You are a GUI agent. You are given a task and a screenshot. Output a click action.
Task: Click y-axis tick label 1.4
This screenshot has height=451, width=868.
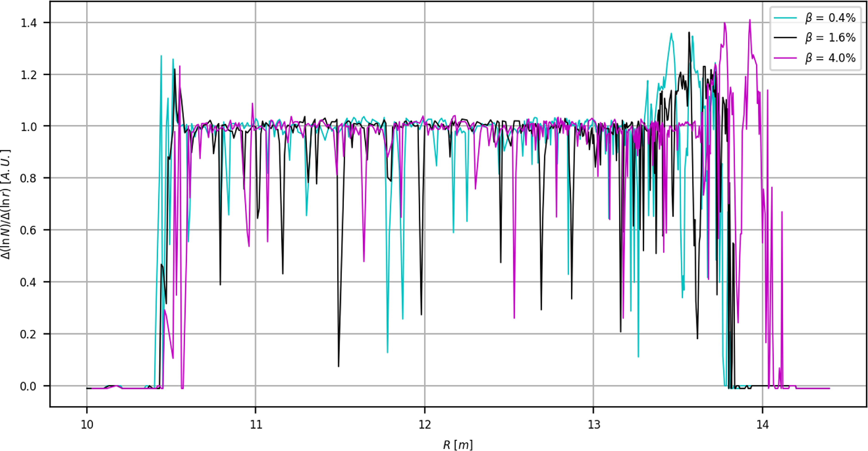(x=29, y=23)
